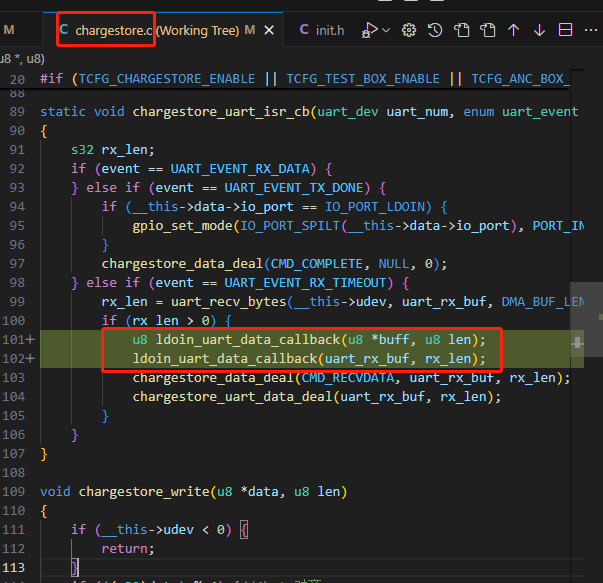The height and width of the screenshot is (583, 603).
Task: Click return statement on line 112
Action: click(x=128, y=549)
